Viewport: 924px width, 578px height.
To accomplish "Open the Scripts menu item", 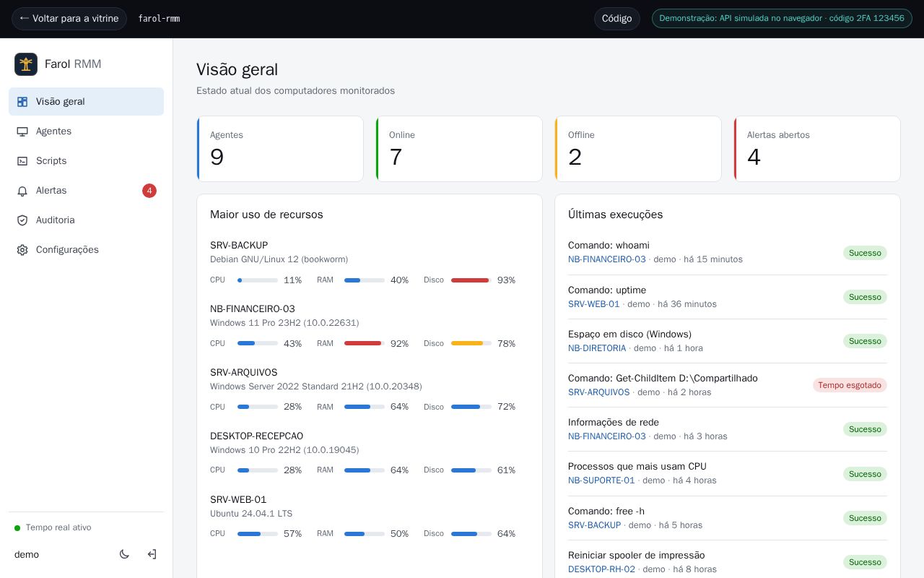I will [x=86, y=161].
